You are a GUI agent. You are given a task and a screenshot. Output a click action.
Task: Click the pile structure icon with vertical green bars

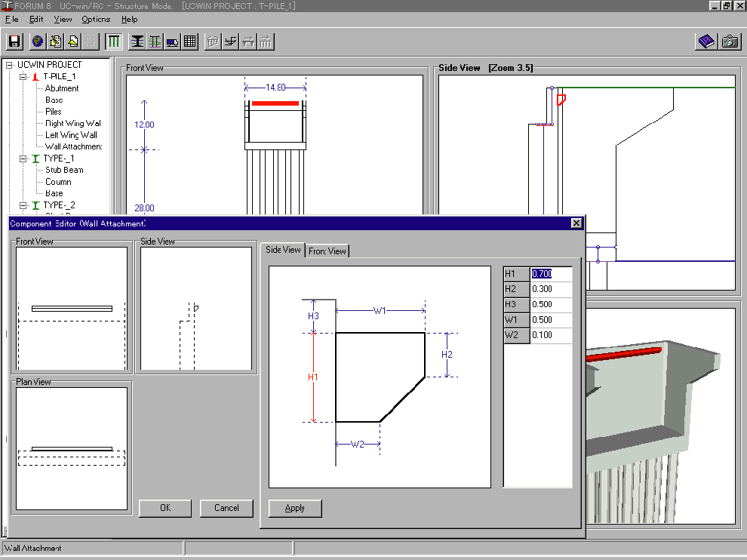point(114,42)
